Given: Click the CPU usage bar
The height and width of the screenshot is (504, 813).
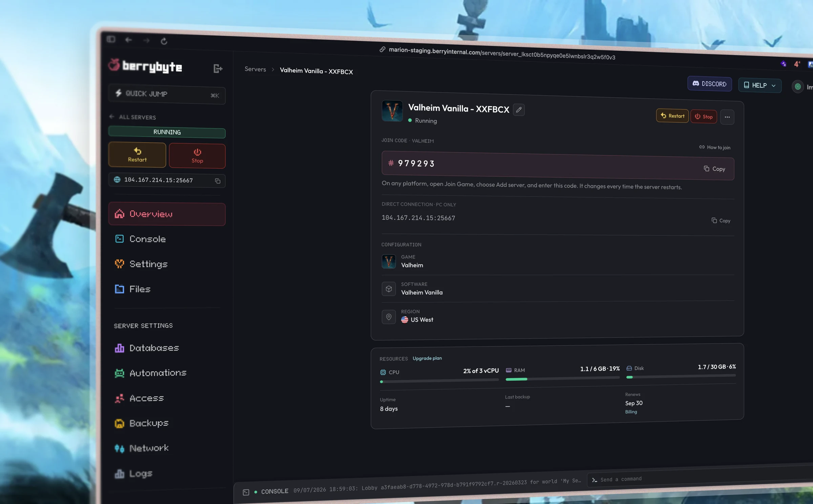Looking at the screenshot, I should (439, 380).
